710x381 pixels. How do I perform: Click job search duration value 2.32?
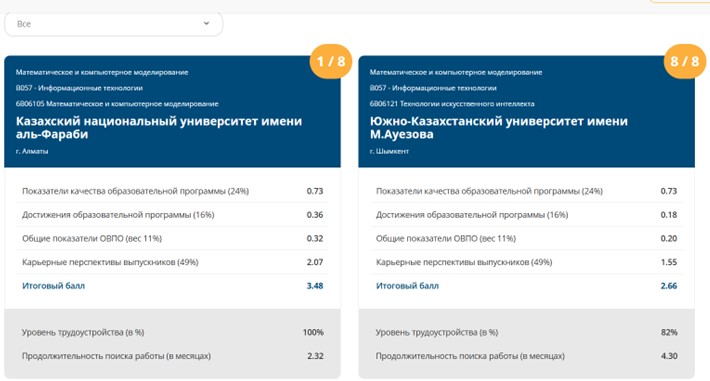315,356
